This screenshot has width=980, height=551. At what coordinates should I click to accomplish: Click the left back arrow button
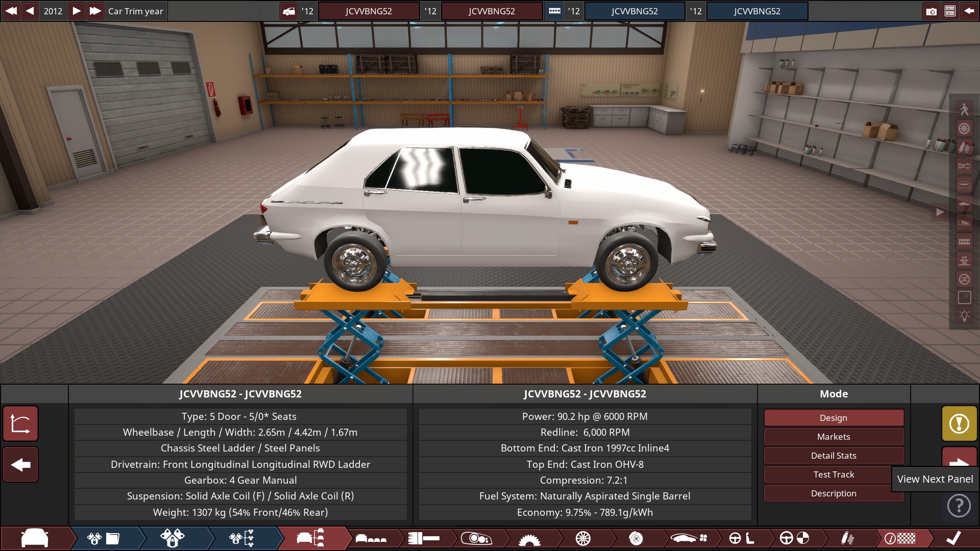[20, 465]
